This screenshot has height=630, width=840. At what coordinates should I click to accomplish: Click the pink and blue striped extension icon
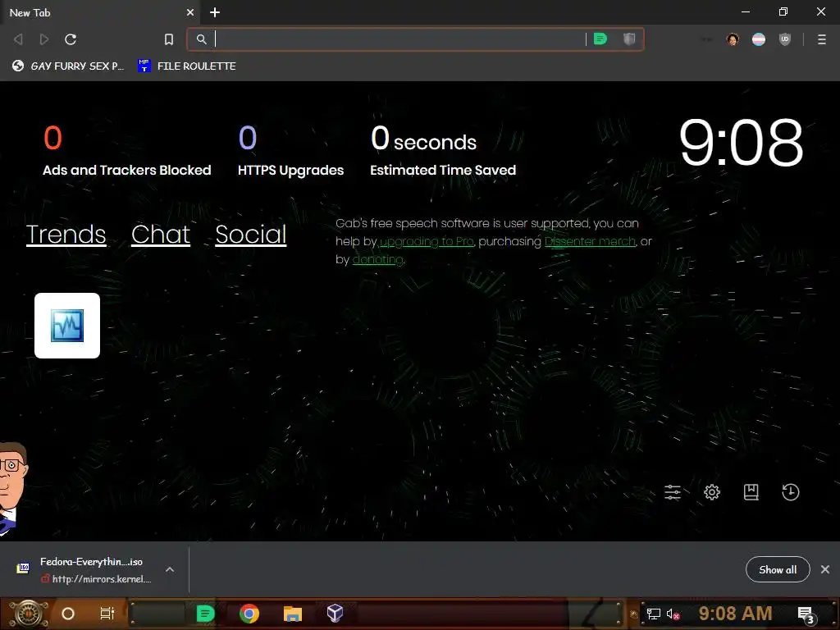[759, 39]
